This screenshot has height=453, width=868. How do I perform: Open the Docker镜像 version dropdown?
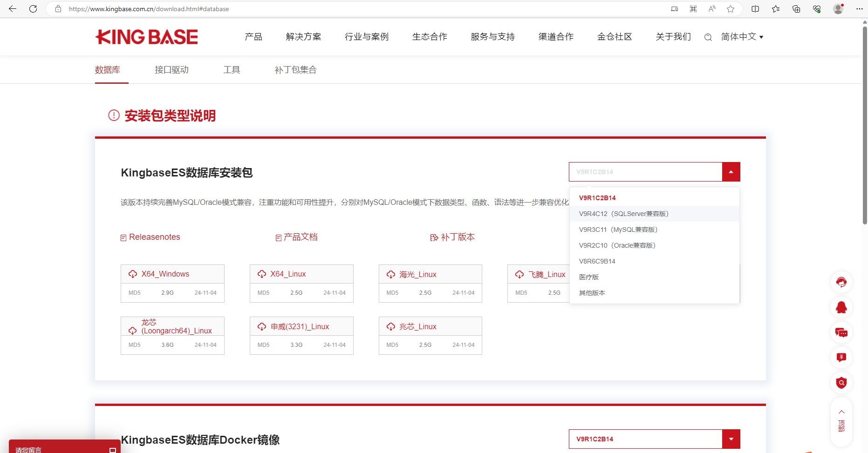click(731, 439)
